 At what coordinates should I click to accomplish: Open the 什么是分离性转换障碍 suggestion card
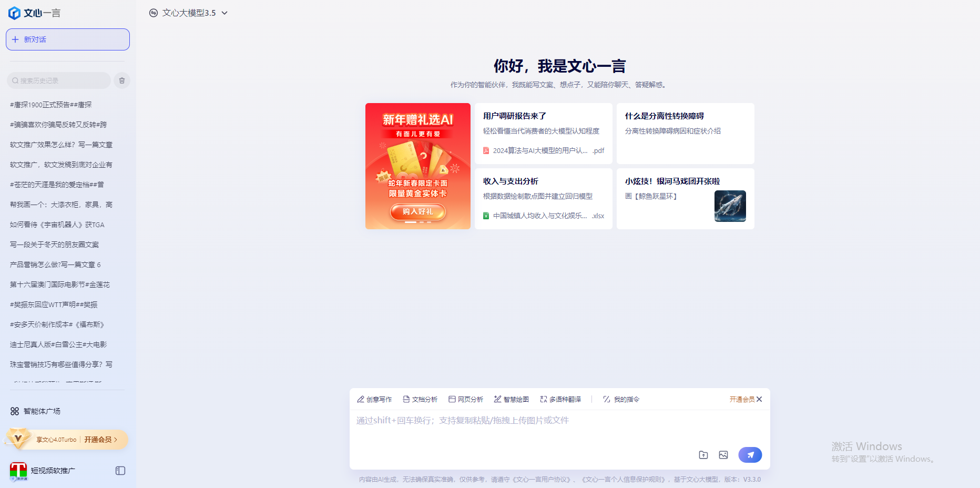click(x=686, y=134)
